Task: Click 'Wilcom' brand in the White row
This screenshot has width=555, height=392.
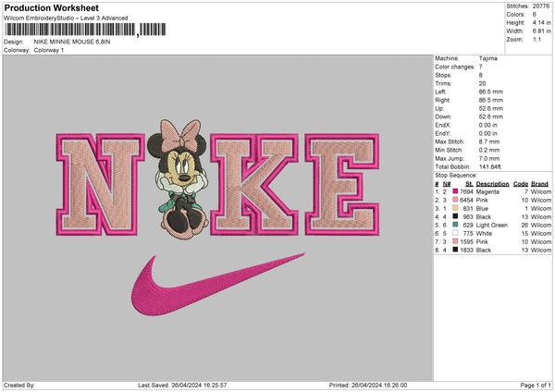Action: (x=541, y=234)
